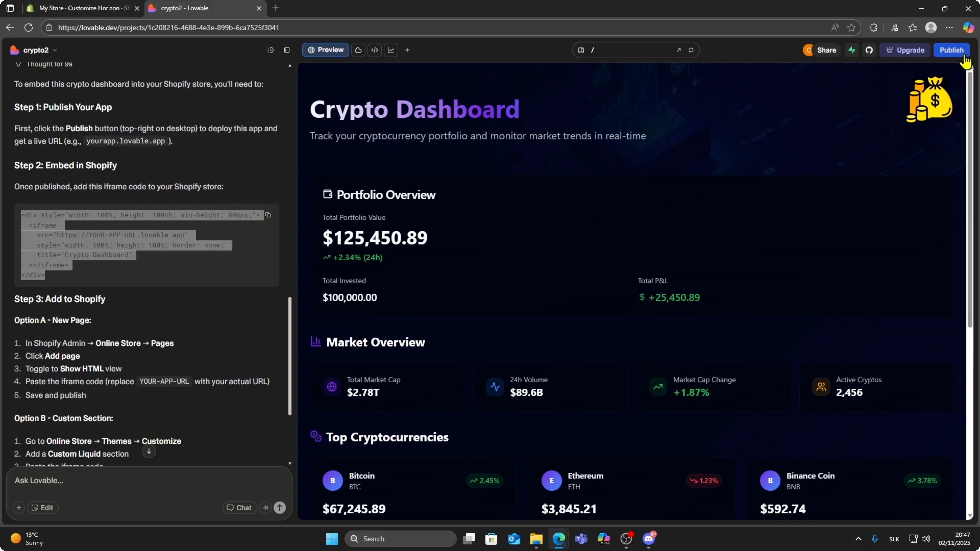980x551 pixels.
Task: Close the crypto2 - Lovable tab
Action: click(x=259, y=8)
